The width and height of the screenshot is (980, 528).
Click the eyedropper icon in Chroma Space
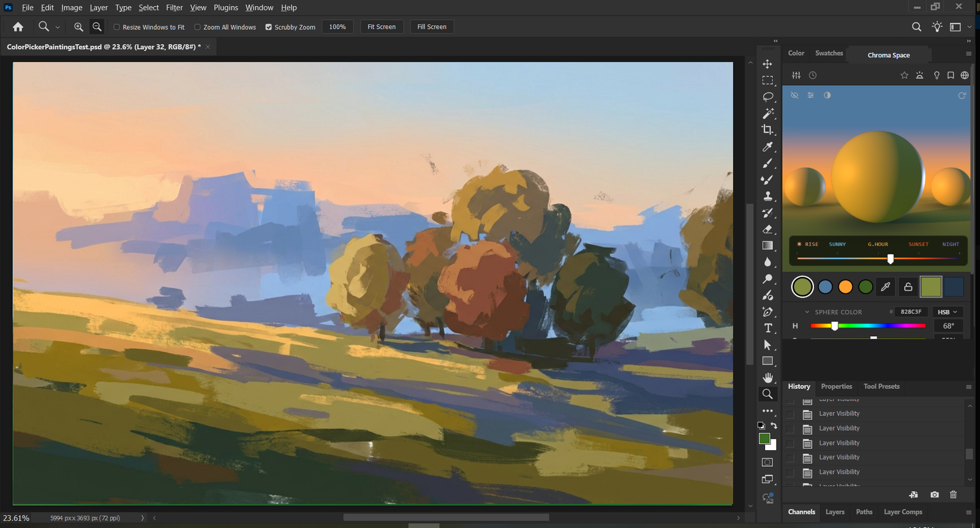[886, 287]
